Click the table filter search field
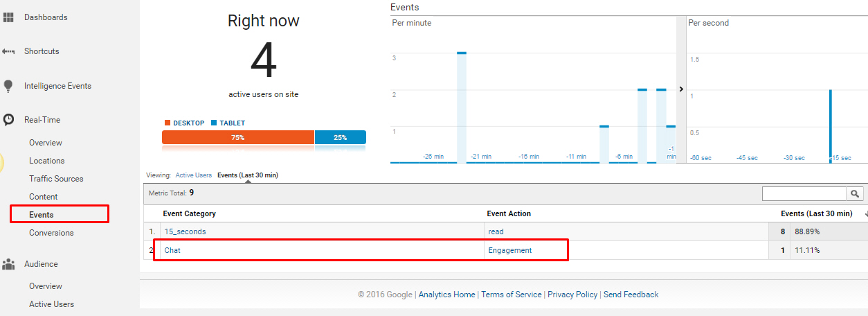 tap(804, 194)
